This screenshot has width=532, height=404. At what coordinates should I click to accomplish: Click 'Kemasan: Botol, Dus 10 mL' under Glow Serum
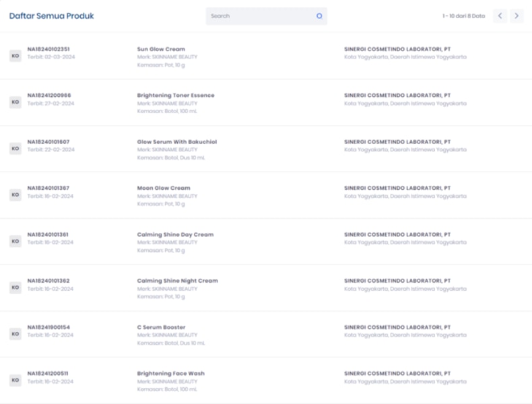(170, 158)
